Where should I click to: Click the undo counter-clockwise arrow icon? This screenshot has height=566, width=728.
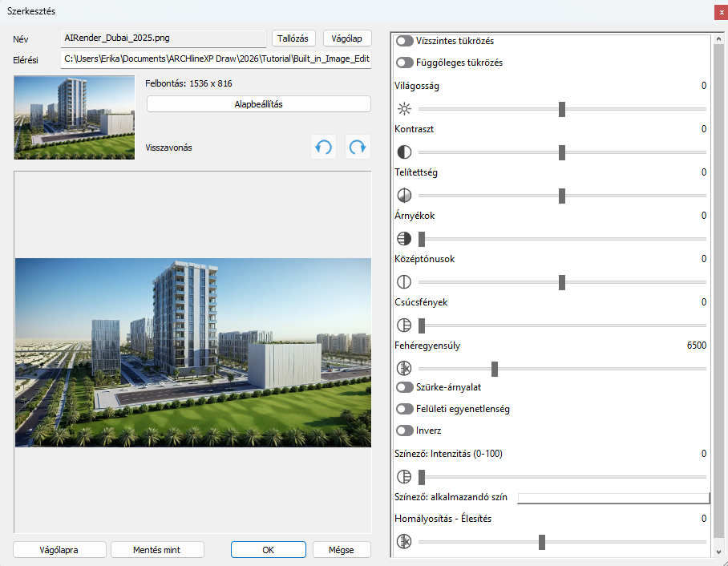pos(323,148)
